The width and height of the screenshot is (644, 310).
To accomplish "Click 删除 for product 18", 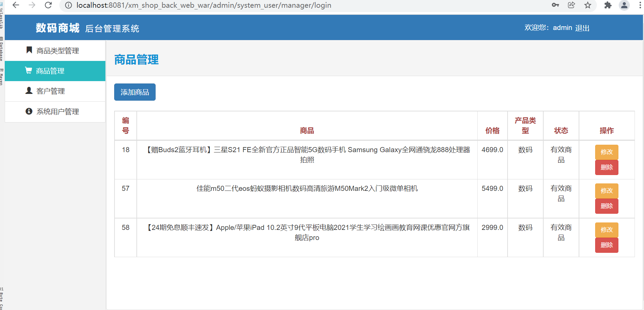I will [606, 167].
